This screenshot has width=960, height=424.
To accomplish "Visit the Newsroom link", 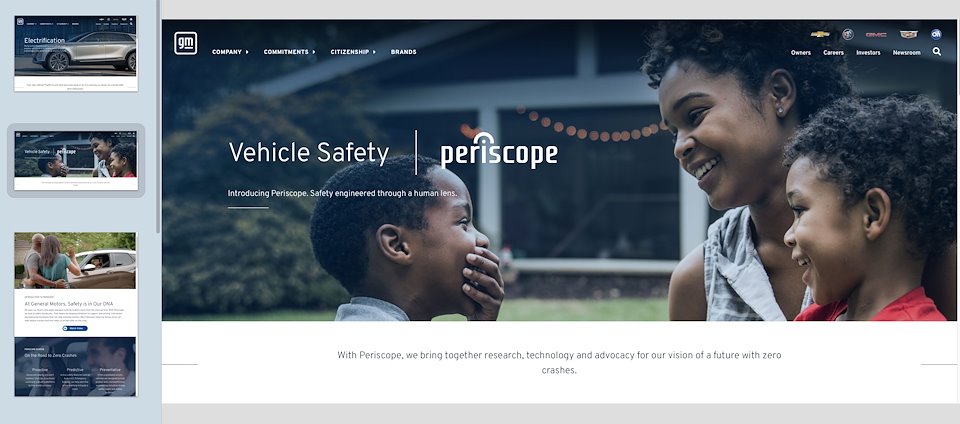I will (x=907, y=53).
